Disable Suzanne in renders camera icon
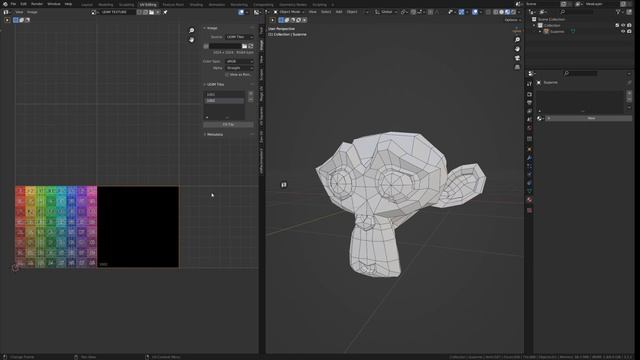This screenshot has height=360, width=640. tap(629, 31)
